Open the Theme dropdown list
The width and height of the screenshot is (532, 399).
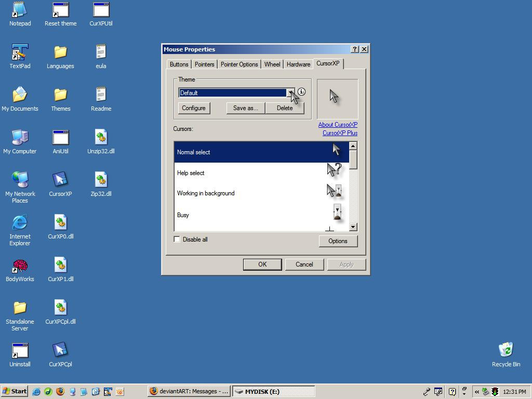click(x=291, y=92)
